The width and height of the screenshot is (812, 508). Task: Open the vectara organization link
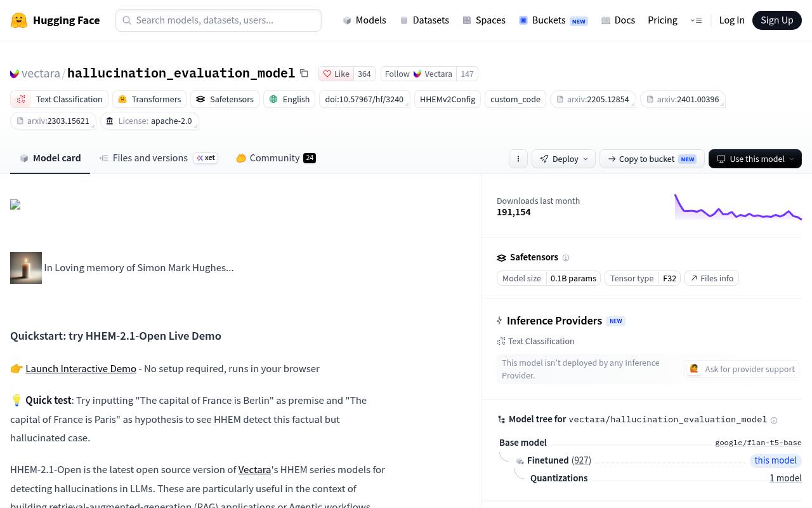click(x=41, y=74)
